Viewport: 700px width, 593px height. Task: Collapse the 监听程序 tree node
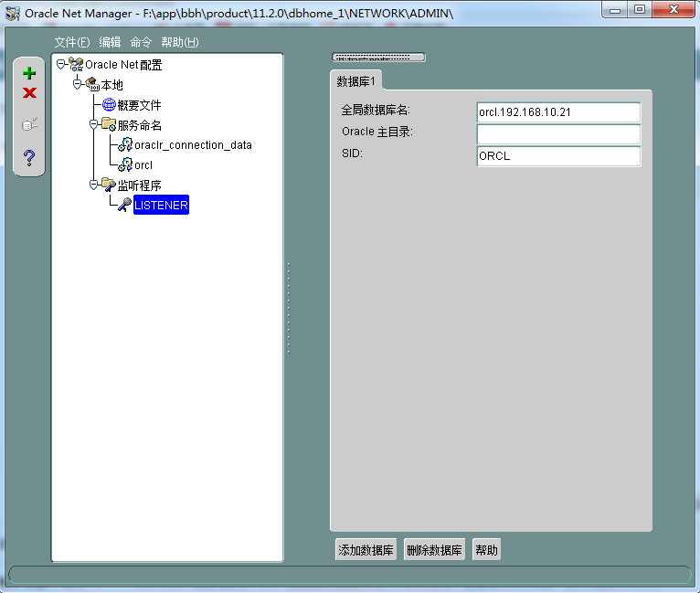[x=93, y=185]
